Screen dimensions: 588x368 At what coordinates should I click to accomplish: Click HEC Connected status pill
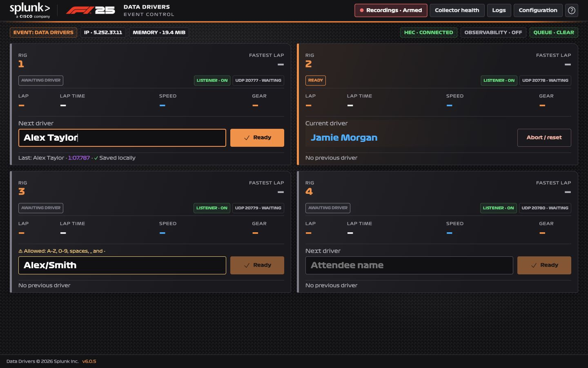point(428,32)
